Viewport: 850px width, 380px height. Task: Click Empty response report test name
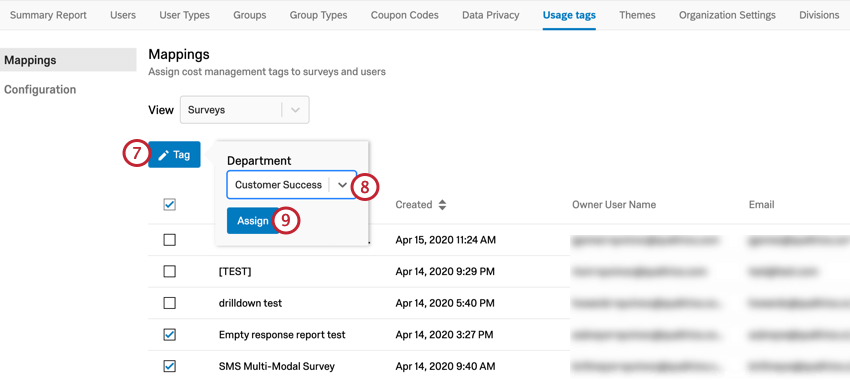[x=282, y=335]
